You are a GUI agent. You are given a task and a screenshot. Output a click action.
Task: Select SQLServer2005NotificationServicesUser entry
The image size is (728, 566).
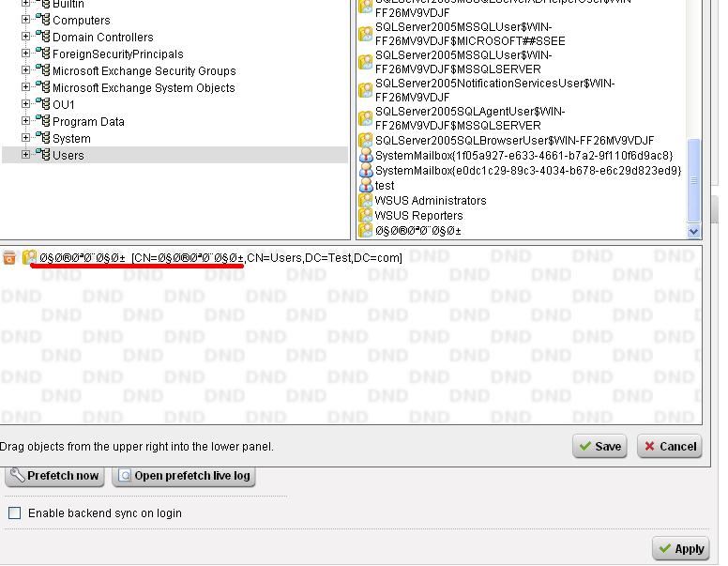point(494,90)
